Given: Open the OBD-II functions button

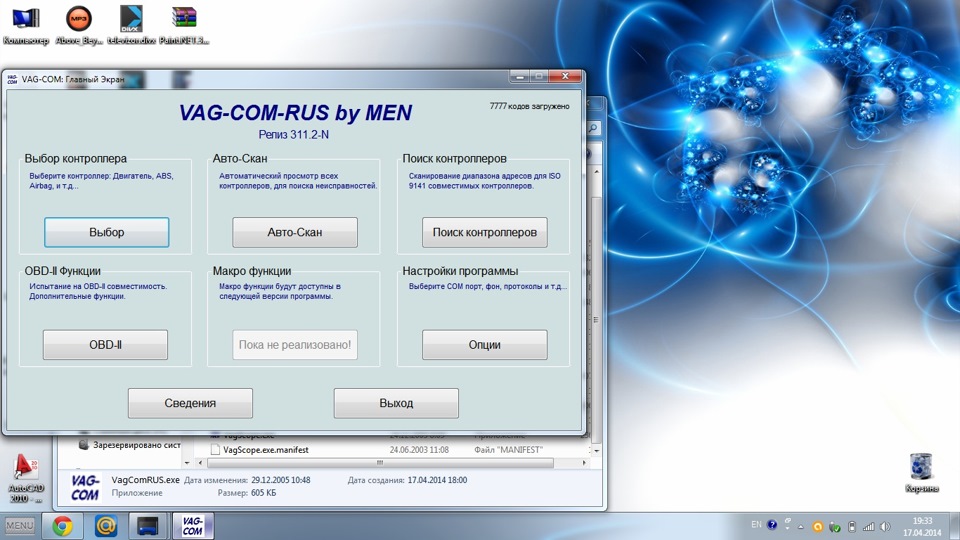Looking at the screenshot, I should tap(105, 345).
